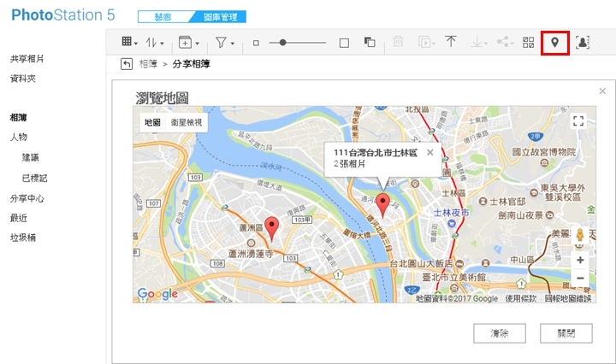Open 資料夾 in sidebar
The width and height of the screenshot is (616, 364).
[23, 79]
